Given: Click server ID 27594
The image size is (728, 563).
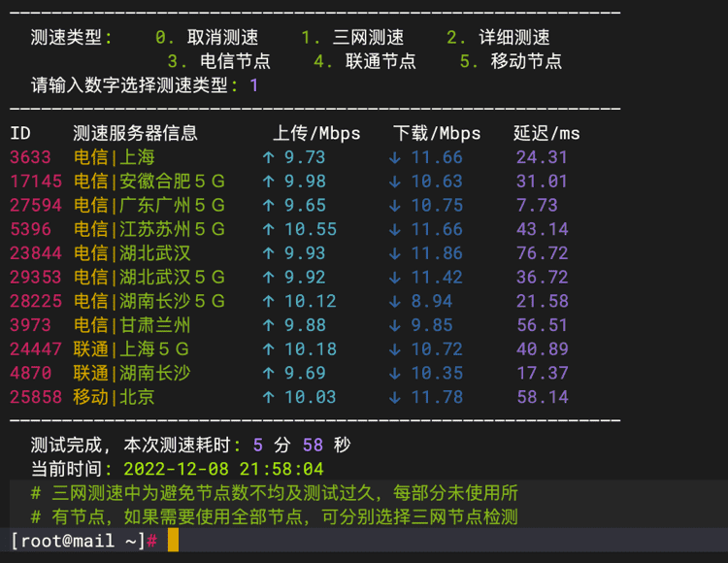Looking at the screenshot, I should point(36,206).
